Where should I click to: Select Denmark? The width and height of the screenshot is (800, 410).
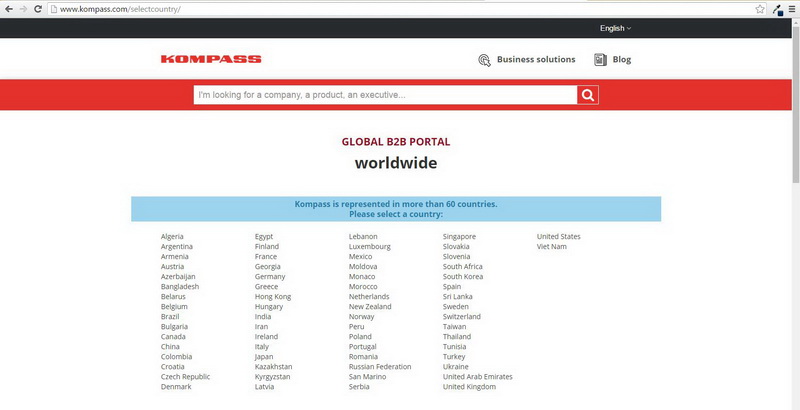click(176, 387)
